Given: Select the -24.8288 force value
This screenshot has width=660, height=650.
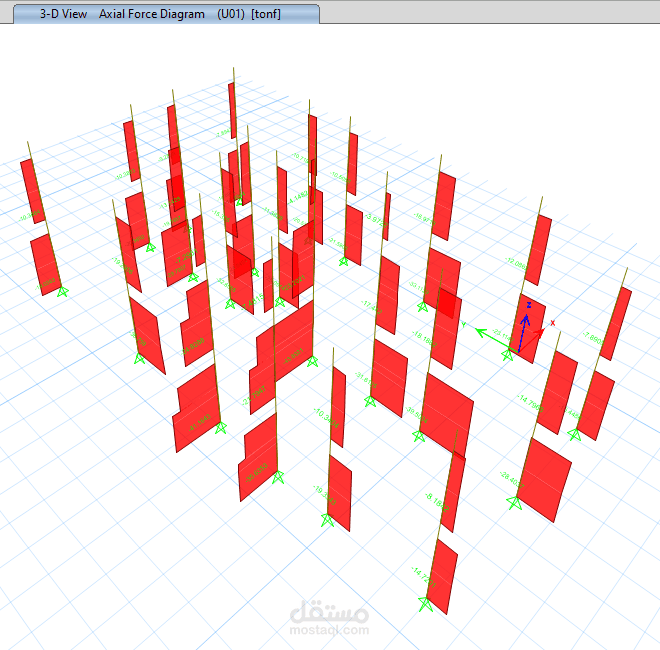Looking at the screenshot, I should 193,346.
